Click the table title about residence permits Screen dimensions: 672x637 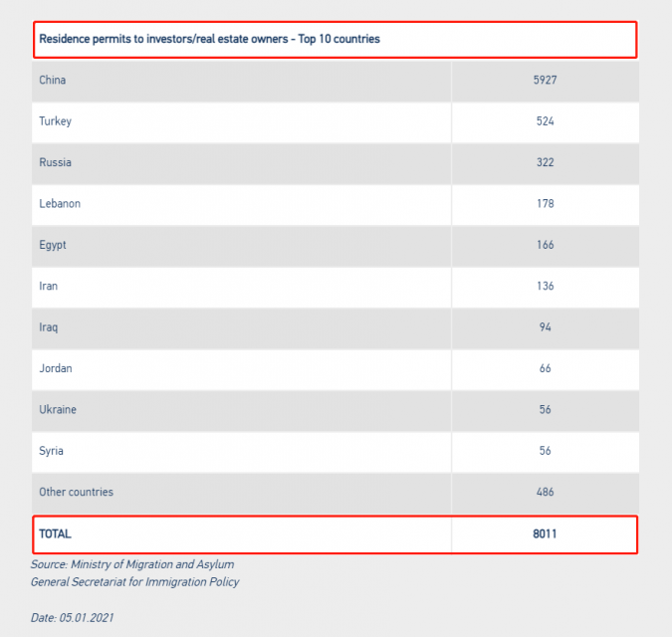(x=209, y=40)
